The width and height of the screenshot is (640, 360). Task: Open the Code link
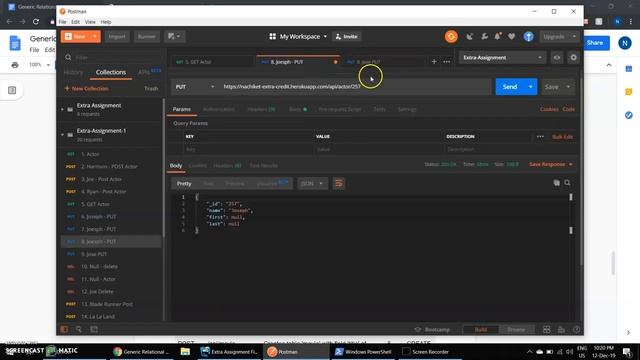[x=569, y=109]
